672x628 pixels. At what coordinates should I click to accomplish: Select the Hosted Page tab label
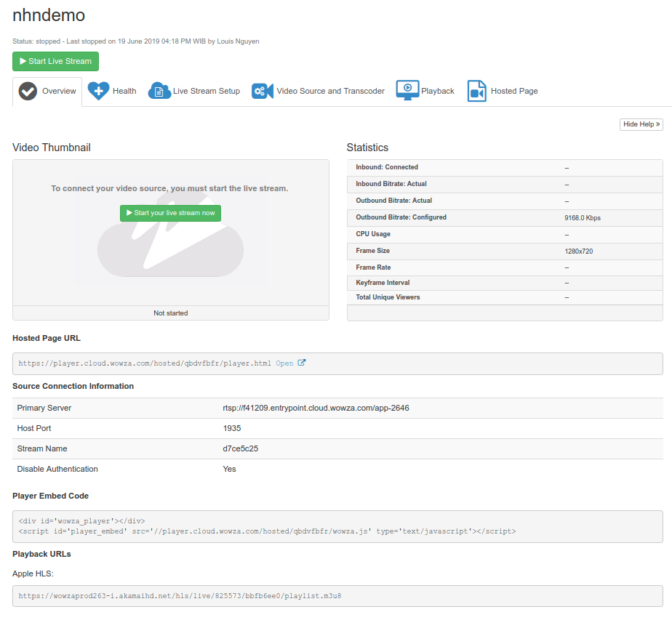click(x=514, y=91)
